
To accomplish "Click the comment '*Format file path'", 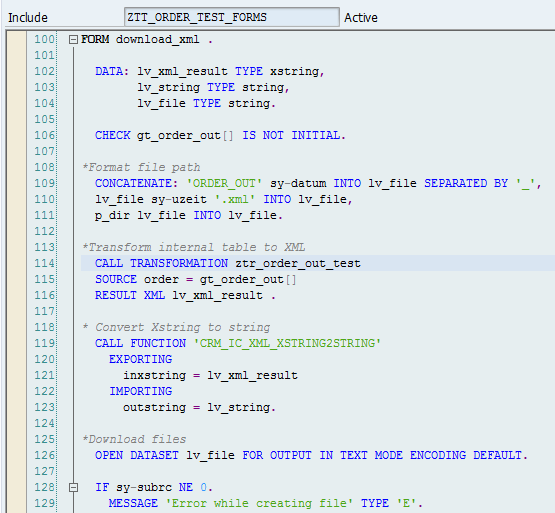I will (x=141, y=167).
